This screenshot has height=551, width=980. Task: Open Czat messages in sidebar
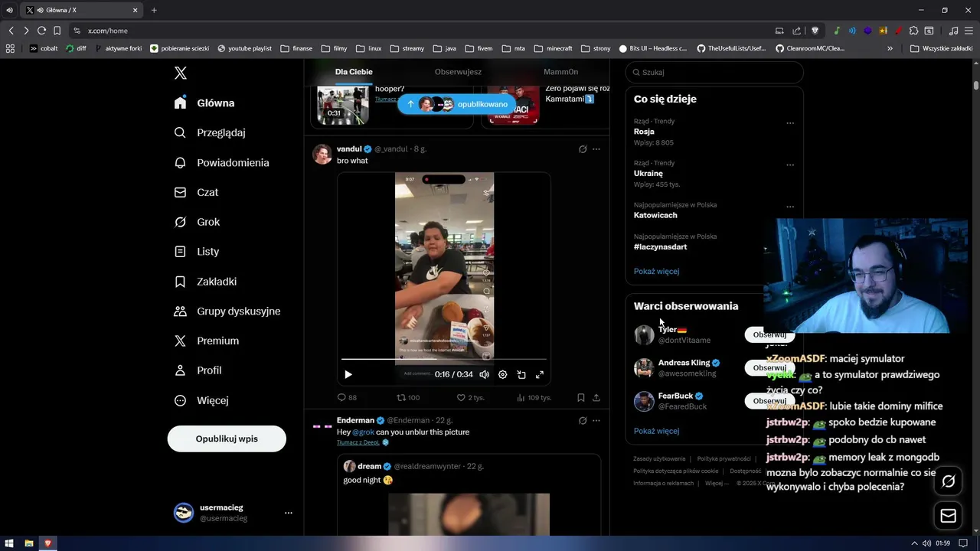coord(196,192)
